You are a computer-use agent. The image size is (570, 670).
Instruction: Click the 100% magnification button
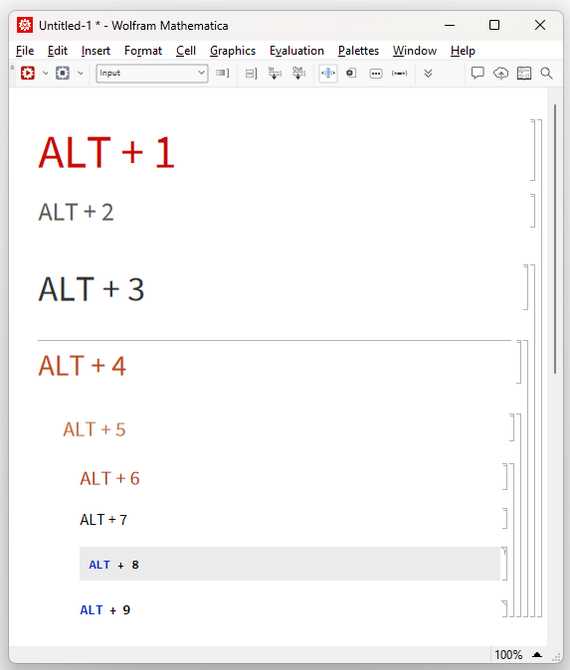point(508,655)
